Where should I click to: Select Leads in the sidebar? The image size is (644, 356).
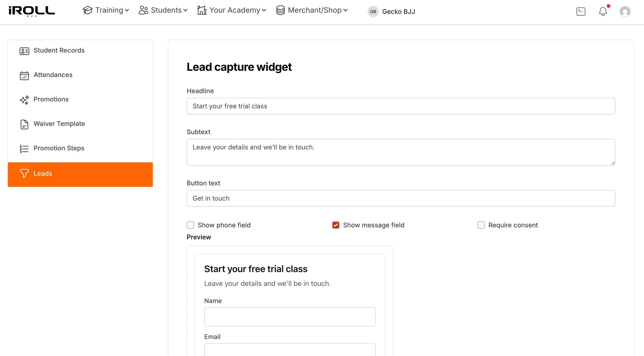[80, 174]
